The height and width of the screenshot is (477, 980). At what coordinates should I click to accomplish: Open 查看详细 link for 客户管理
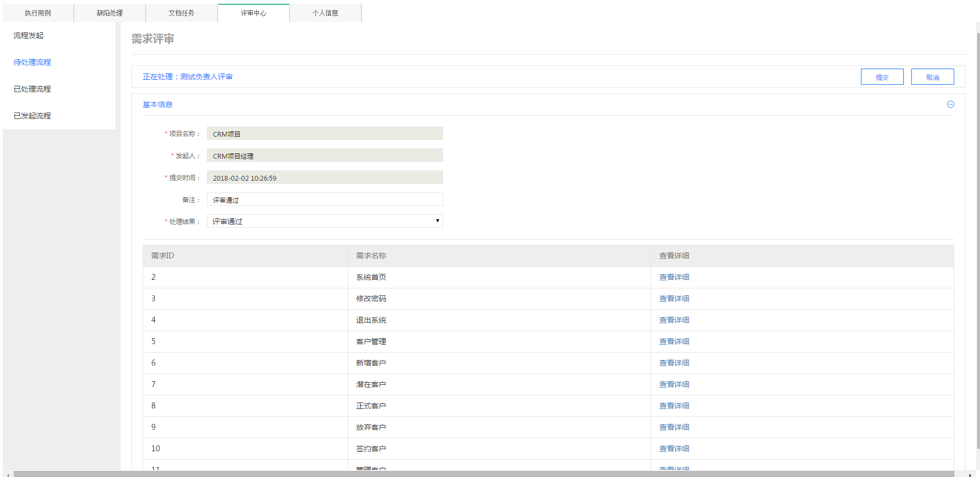pos(674,341)
